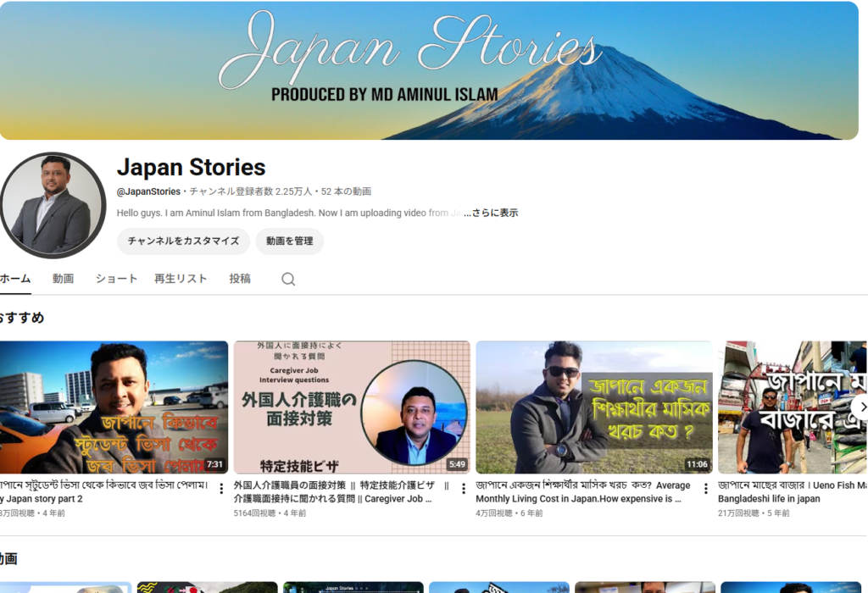Image resolution: width=868 pixels, height=593 pixels.
Task: Open monthly student living cost video thumbnail
Action: point(594,407)
